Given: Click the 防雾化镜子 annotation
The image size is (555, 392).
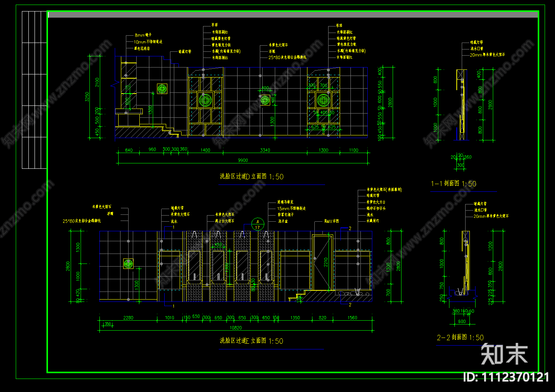Looking at the screenshot, I should pyautogui.click(x=286, y=215).
